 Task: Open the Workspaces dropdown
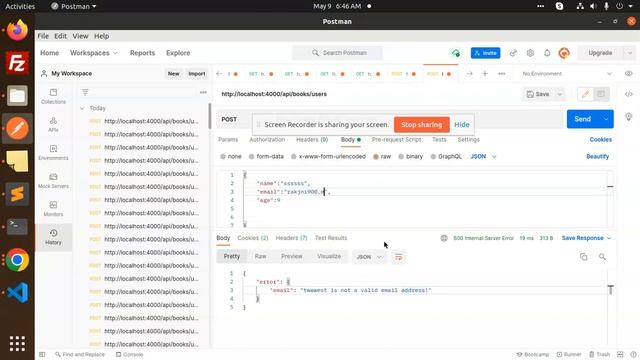(93, 53)
